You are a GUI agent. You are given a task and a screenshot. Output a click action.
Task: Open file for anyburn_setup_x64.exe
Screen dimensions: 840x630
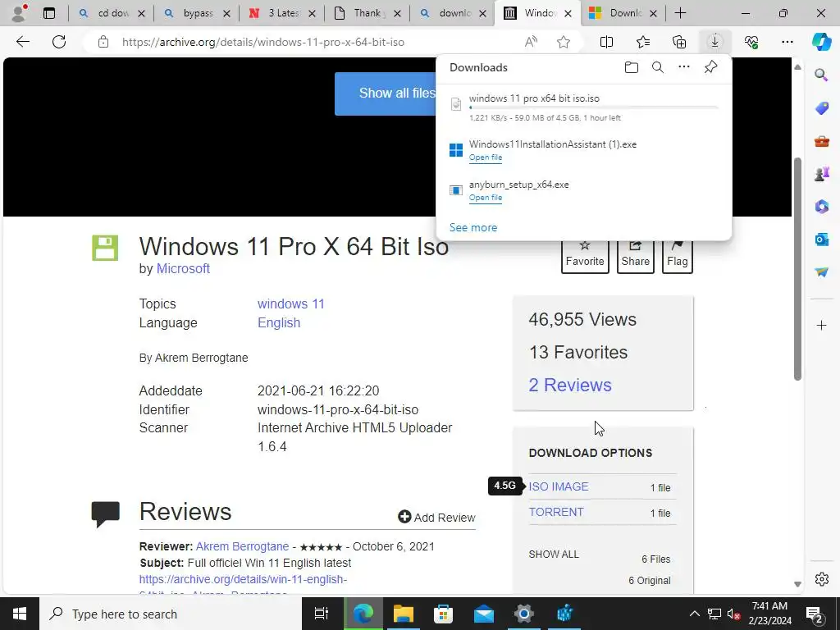486,198
